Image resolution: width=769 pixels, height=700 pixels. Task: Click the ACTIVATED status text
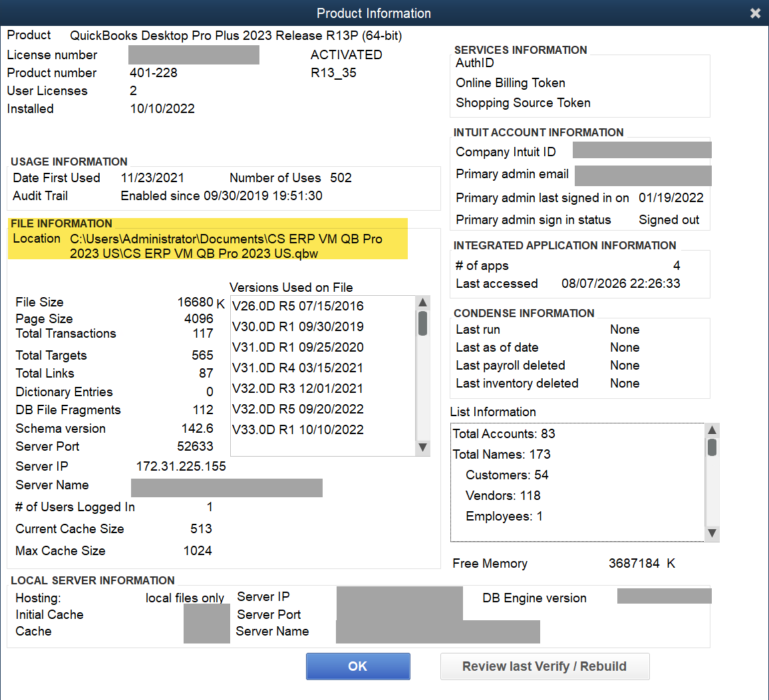pos(346,55)
